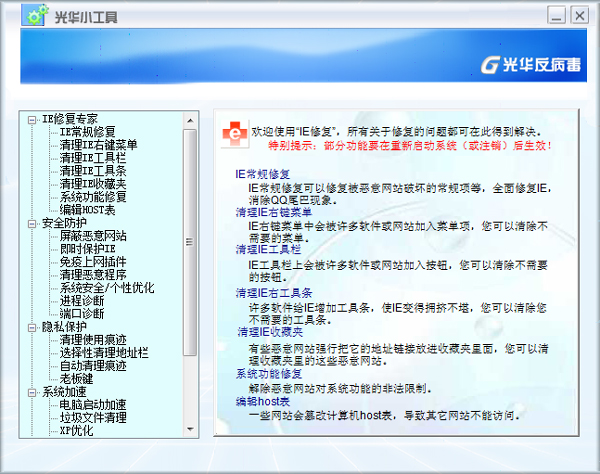The height and width of the screenshot is (474, 600).
Task: Open 编辑HOST表 tree item
Action: 87,210
